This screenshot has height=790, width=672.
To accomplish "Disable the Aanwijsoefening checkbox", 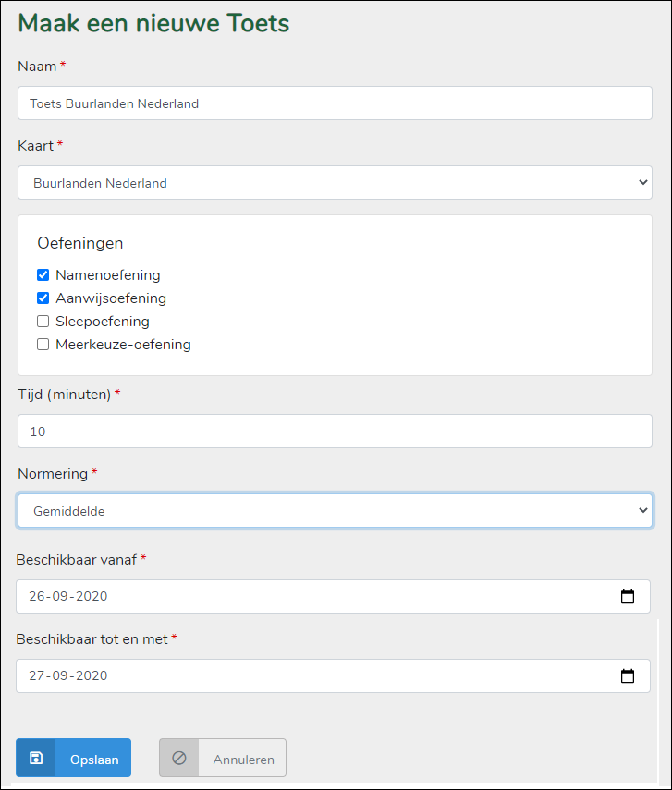I will pyautogui.click(x=43, y=298).
